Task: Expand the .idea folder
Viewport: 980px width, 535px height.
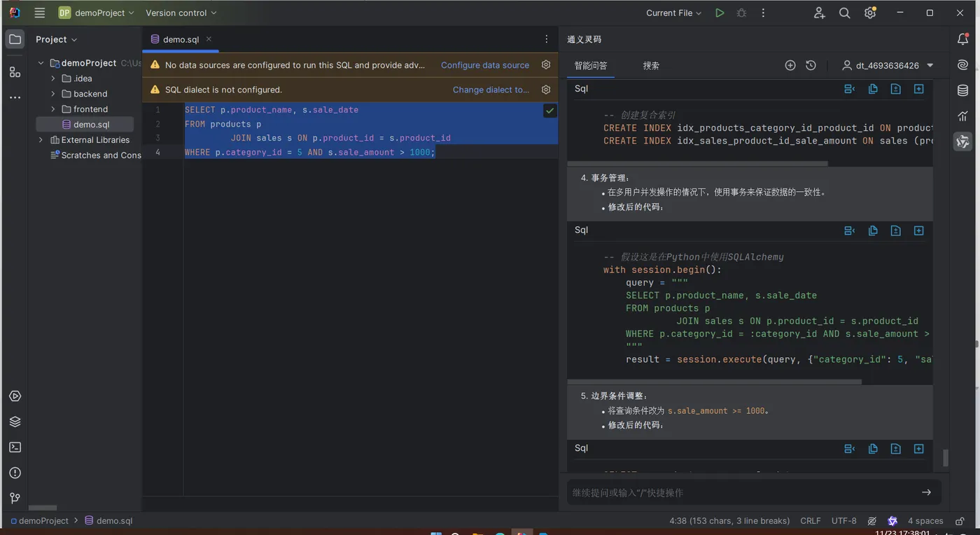Action: pyautogui.click(x=53, y=78)
